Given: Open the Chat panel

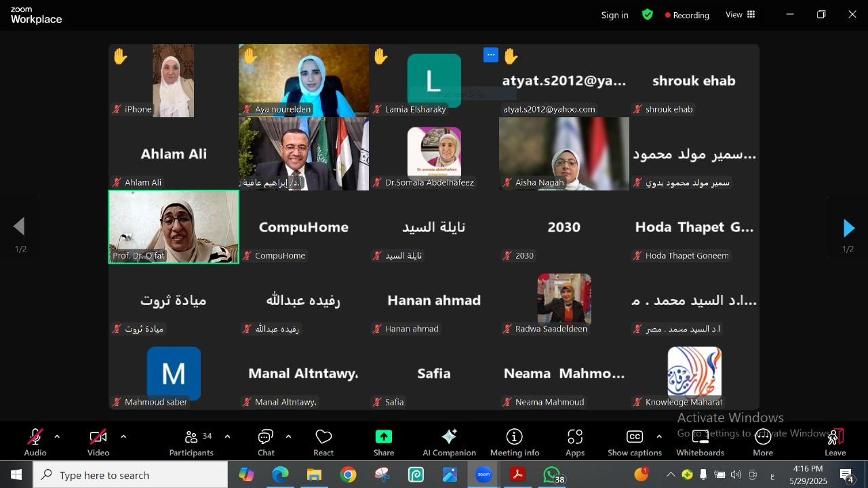Looking at the screenshot, I should pos(266,443).
